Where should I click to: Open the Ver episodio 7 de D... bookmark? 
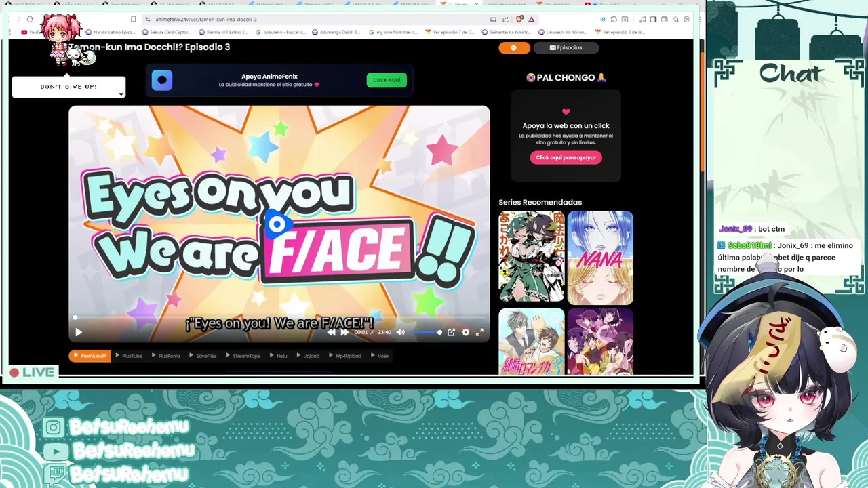(x=450, y=32)
